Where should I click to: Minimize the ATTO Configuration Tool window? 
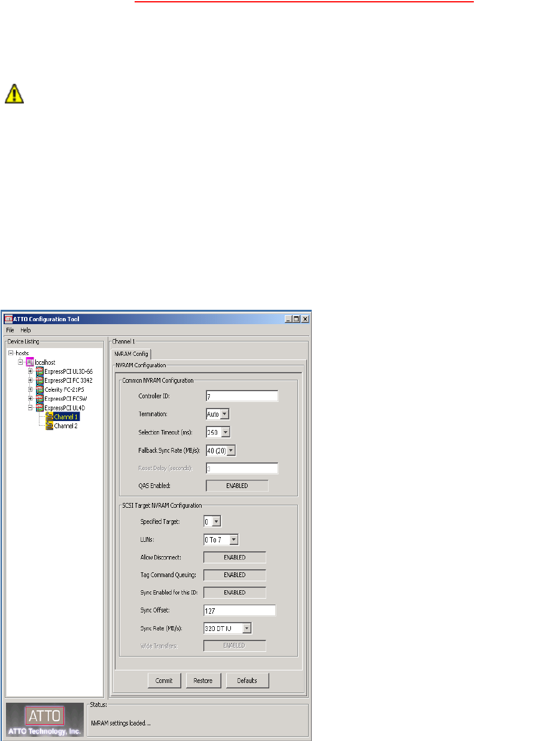point(288,319)
